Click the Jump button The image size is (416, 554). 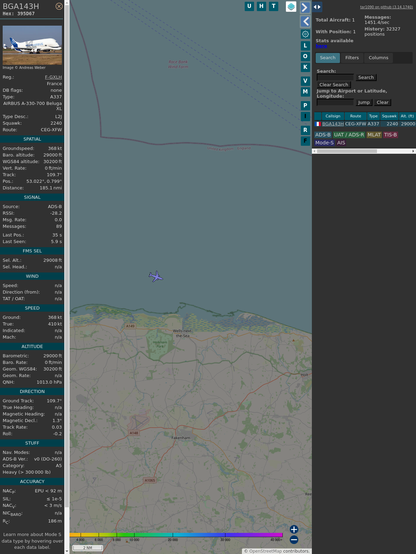[364, 102]
